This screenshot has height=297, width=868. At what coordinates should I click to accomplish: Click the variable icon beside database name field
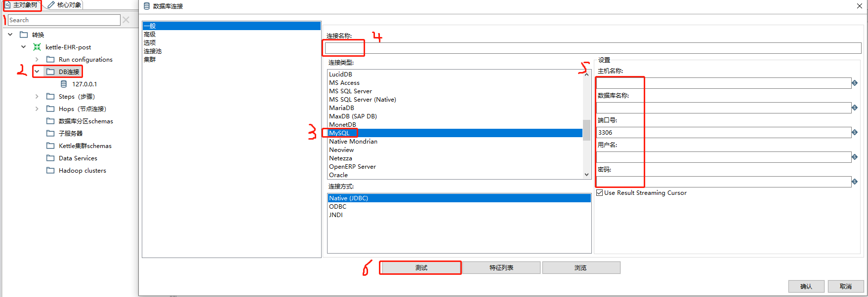click(855, 108)
